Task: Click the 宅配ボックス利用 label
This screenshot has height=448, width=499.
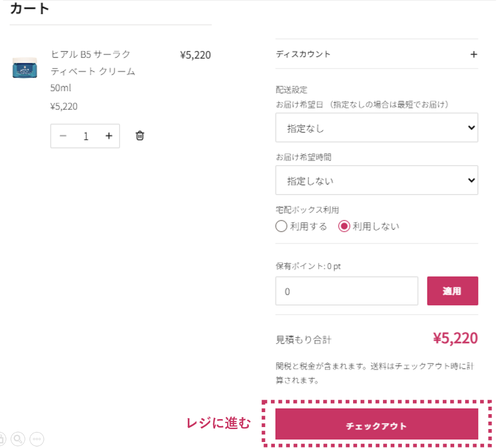Action: [307, 210]
